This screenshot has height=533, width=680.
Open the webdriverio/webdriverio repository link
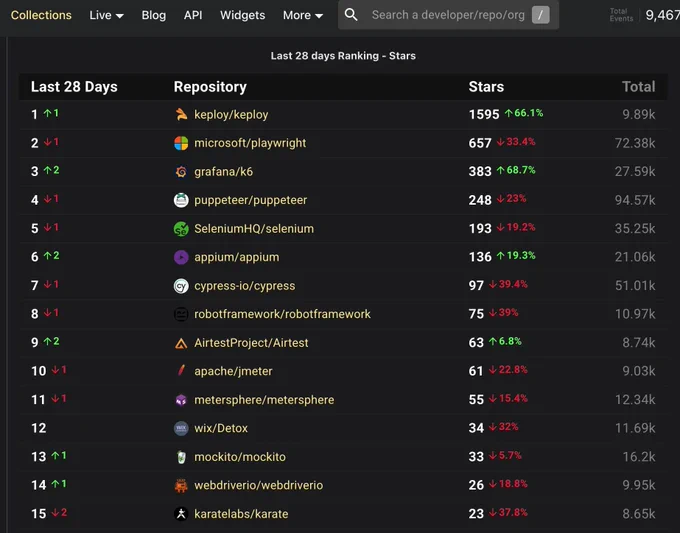[258, 485]
